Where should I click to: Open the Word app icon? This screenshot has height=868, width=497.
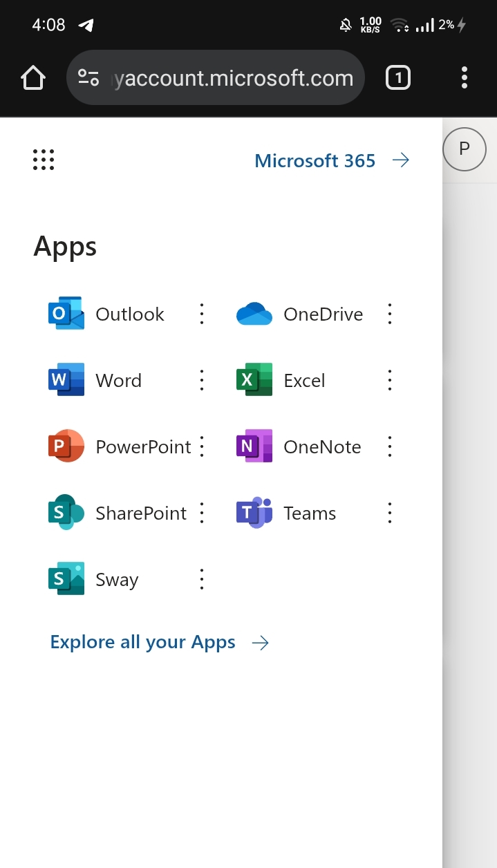coord(66,380)
